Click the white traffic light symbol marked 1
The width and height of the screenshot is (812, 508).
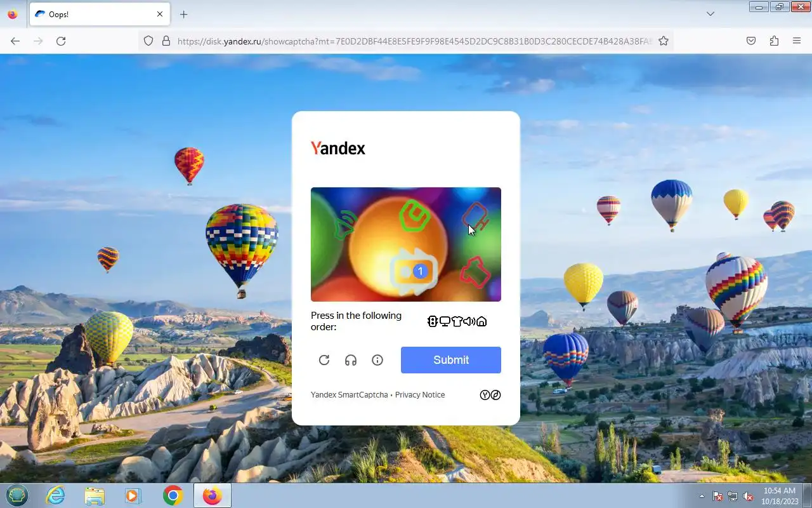tap(414, 271)
